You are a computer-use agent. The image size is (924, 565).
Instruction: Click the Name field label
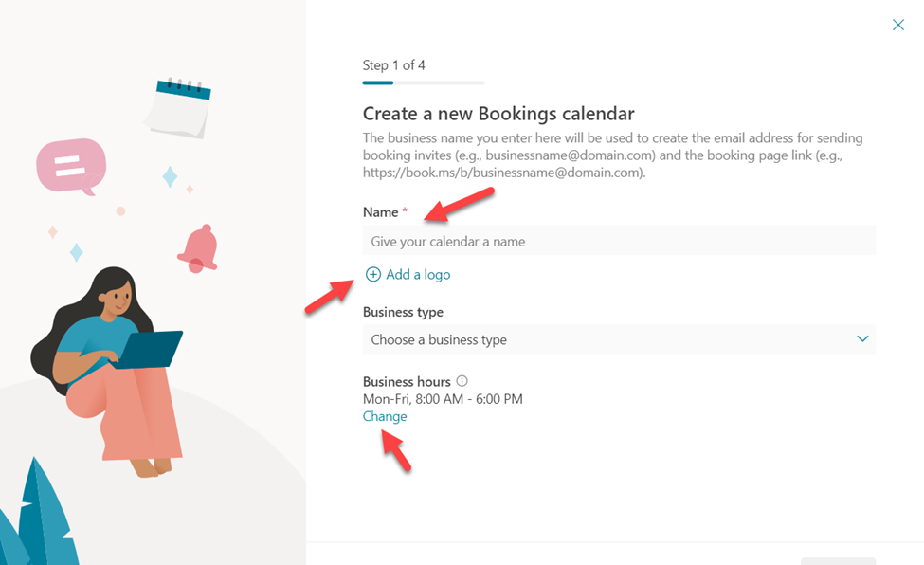(x=381, y=212)
